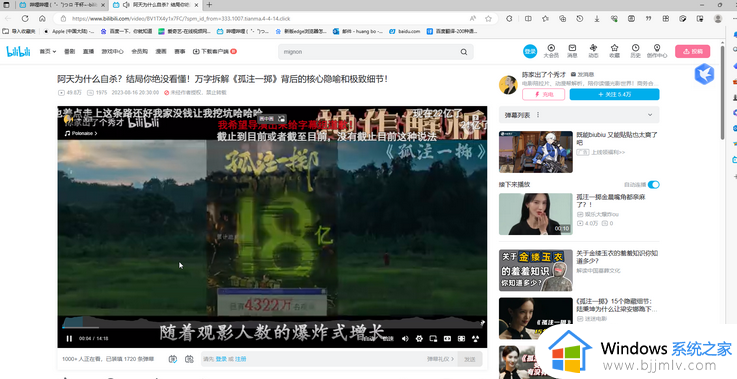Open Edge downloads arrow icon
The width and height of the screenshot is (737, 379).
coord(596,18)
